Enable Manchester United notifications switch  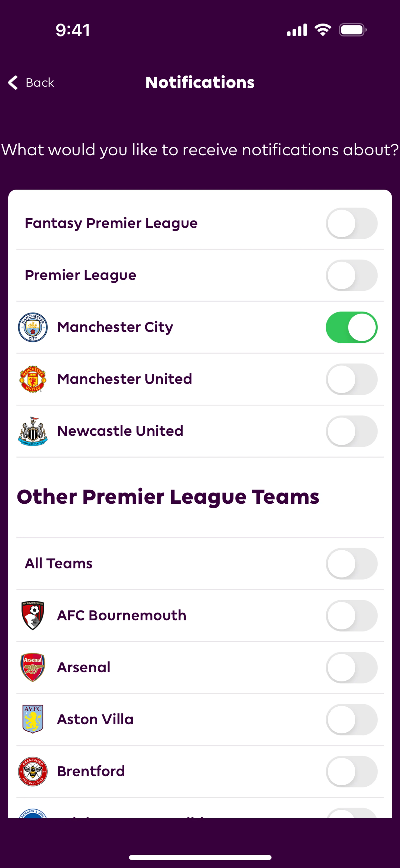(x=351, y=379)
